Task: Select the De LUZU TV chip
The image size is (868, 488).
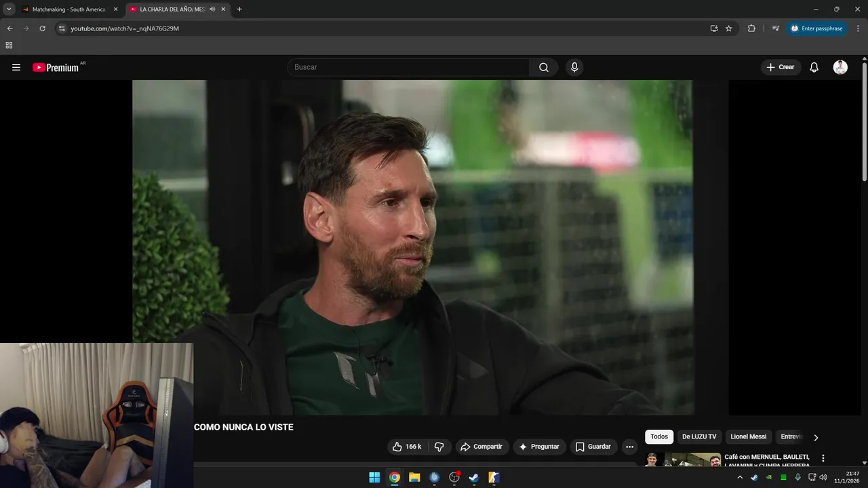Action: (x=699, y=437)
